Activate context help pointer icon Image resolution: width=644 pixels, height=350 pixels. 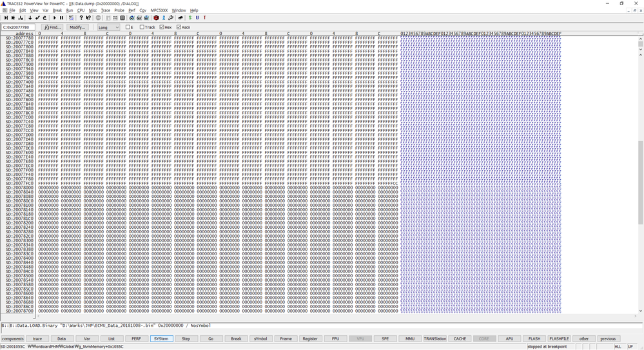[88, 17]
